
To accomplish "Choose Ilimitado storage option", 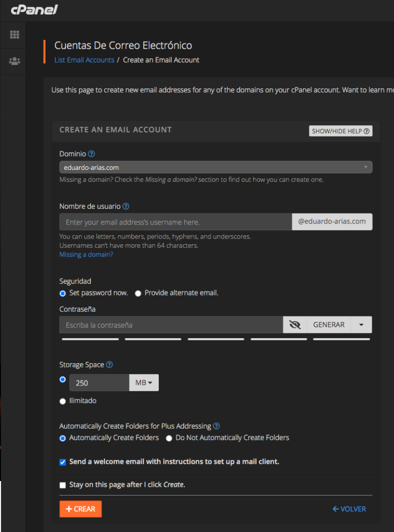I will click(x=63, y=402).
